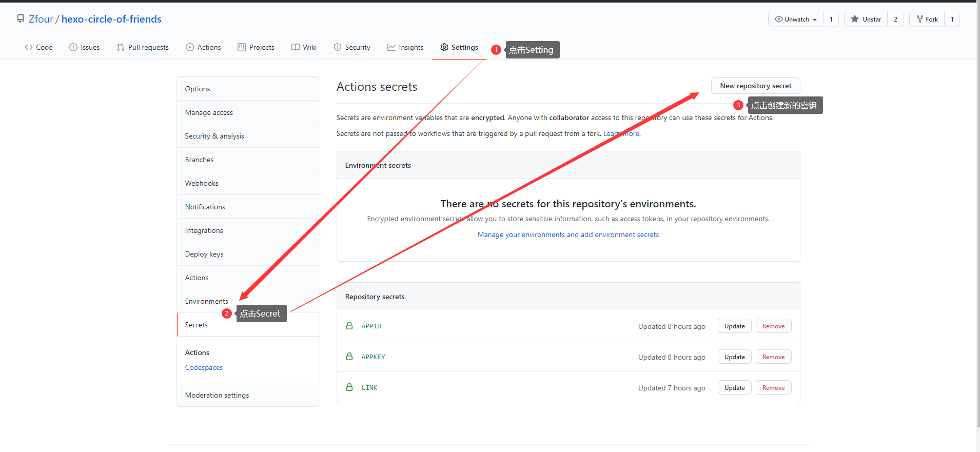Click the lock icon beside LINK
This screenshot has height=452, width=980.
[x=349, y=387]
